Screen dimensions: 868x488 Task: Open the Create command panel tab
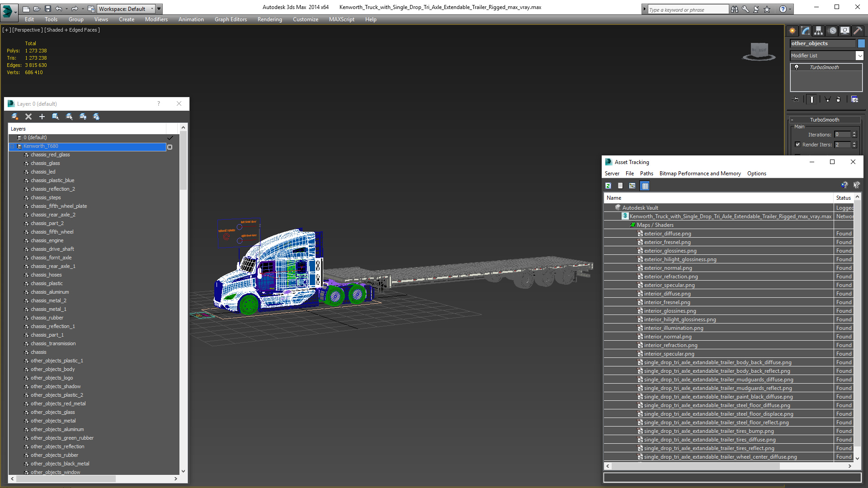click(x=793, y=31)
